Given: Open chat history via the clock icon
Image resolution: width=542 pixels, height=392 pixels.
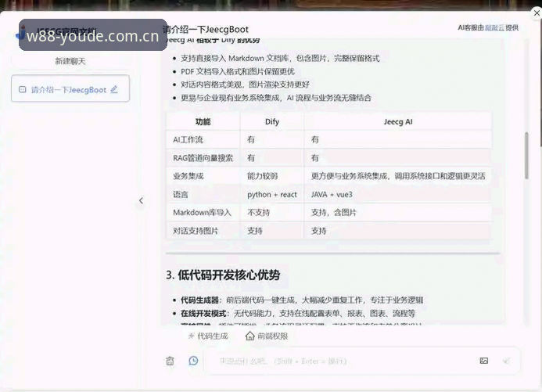Looking at the screenshot, I should 194,361.
